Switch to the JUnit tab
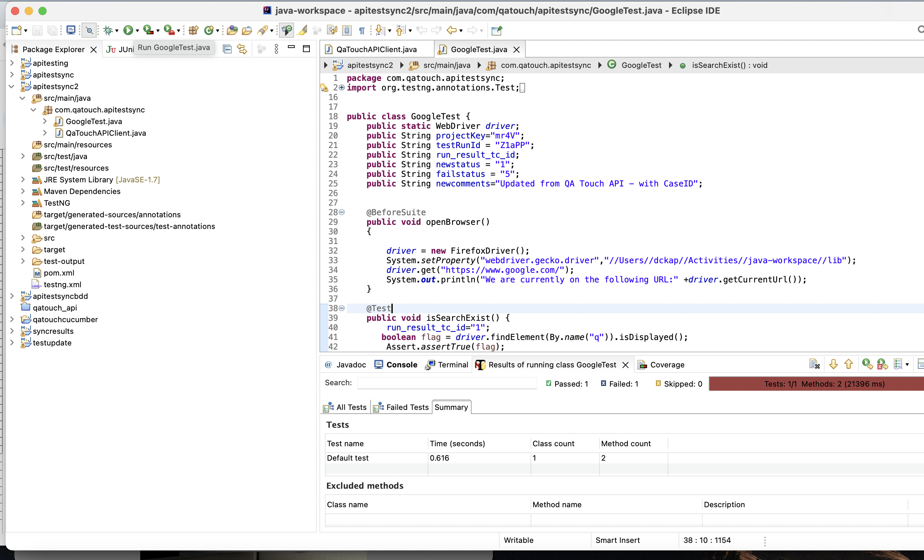 click(120, 49)
